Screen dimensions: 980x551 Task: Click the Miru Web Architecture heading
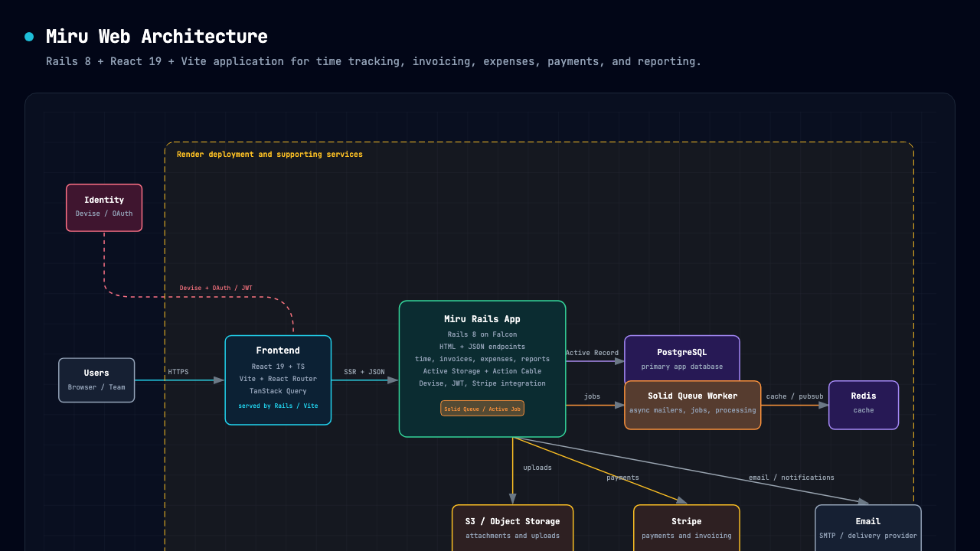click(x=156, y=36)
